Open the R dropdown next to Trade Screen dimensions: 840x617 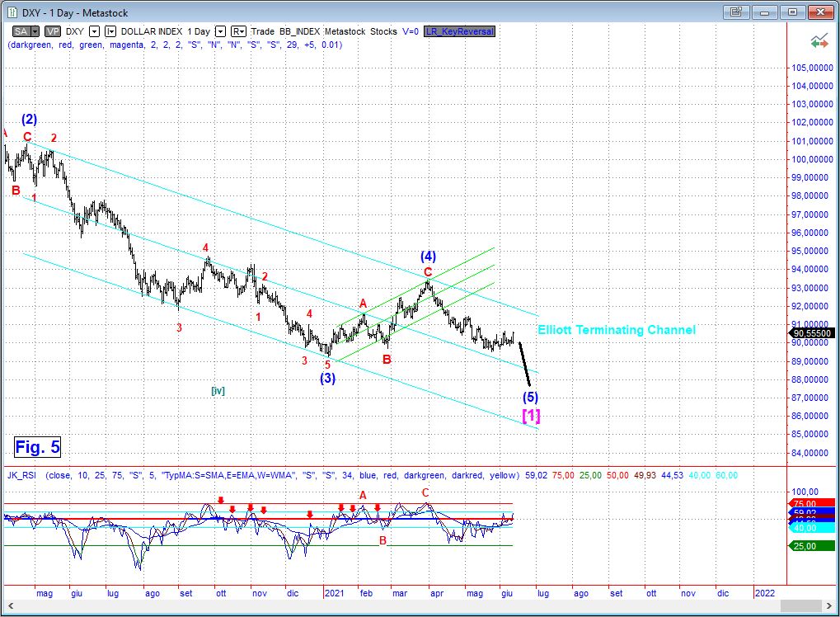239,31
